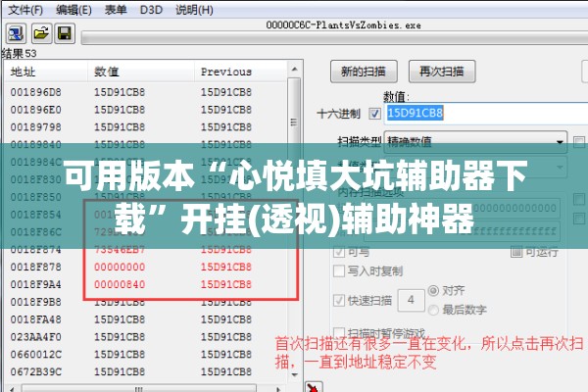The width and height of the screenshot is (588, 392).
Task: Enable the 写入时复制 checkbox
Action: [x=339, y=270]
